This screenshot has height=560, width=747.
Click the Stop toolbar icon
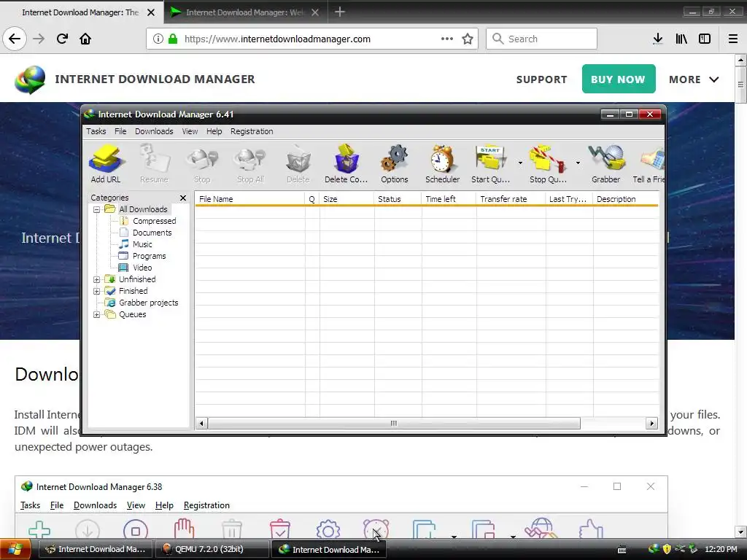[x=202, y=164]
